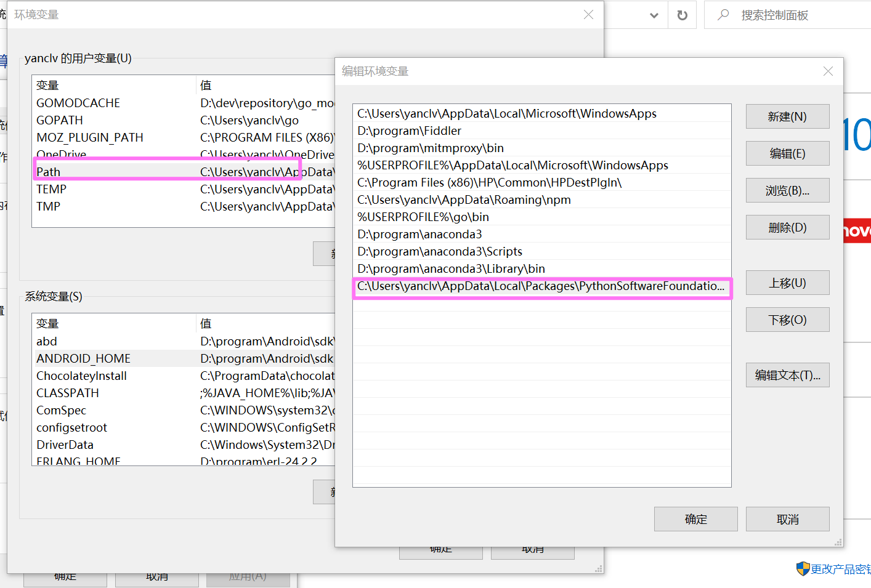The height and width of the screenshot is (588, 871).
Task: Expand the address bar history dropdown
Action: click(x=654, y=15)
